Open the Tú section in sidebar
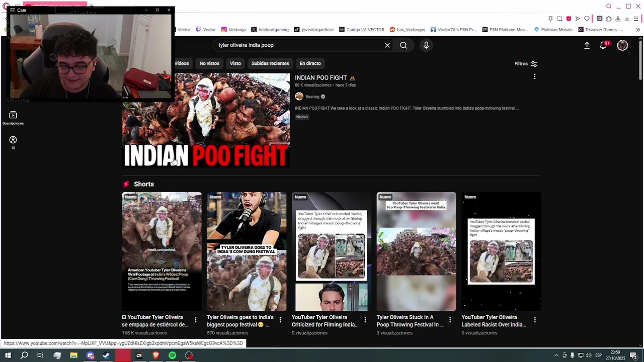The width and height of the screenshot is (644, 362). click(13, 143)
